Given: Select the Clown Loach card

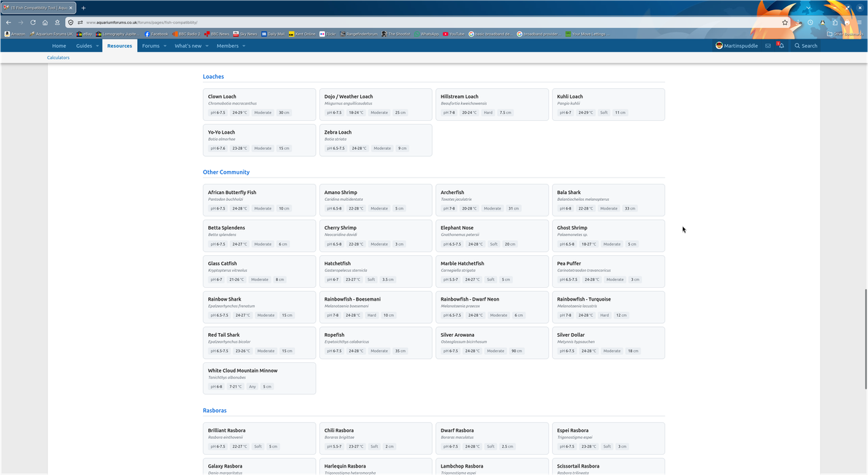Looking at the screenshot, I should point(260,104).
